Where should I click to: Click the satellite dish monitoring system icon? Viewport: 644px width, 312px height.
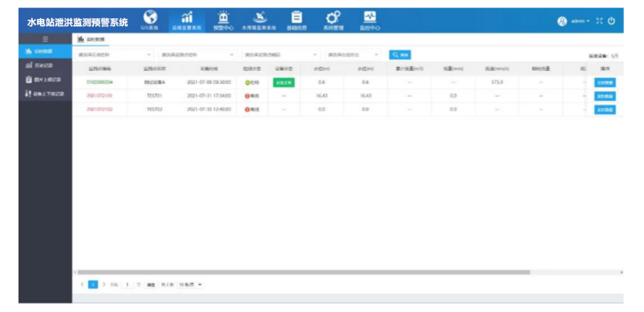click(x=259, y=18)
